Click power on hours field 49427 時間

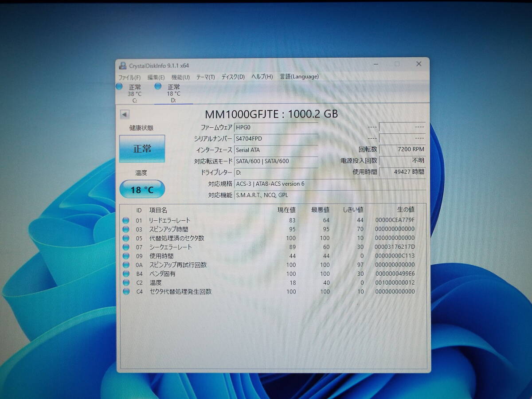click(403, 172)
